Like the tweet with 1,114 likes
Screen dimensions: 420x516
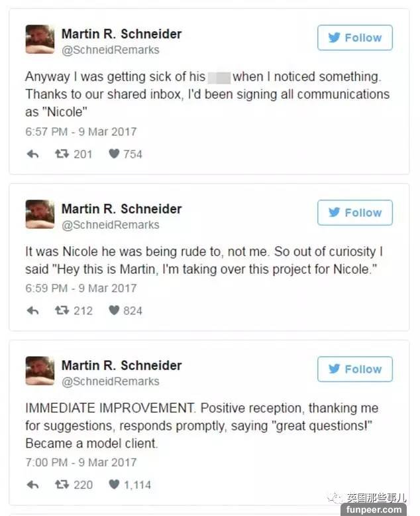pos(114,485)
